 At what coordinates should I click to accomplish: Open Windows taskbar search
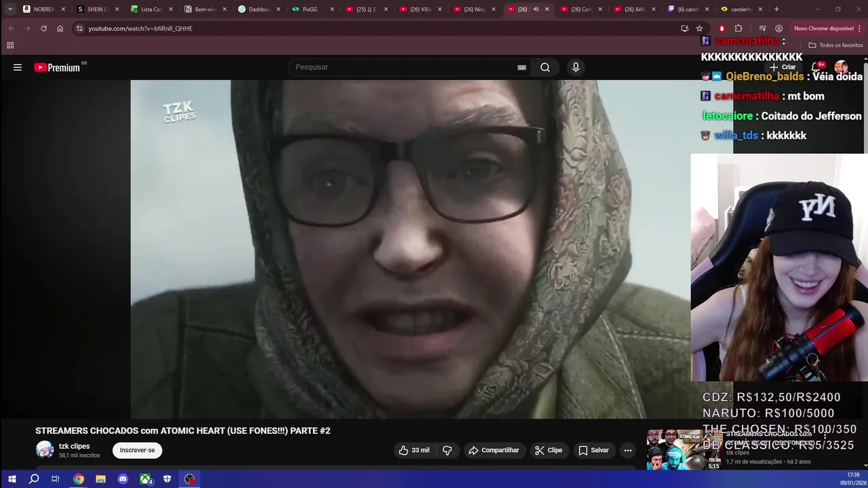(x=34, y=479)
